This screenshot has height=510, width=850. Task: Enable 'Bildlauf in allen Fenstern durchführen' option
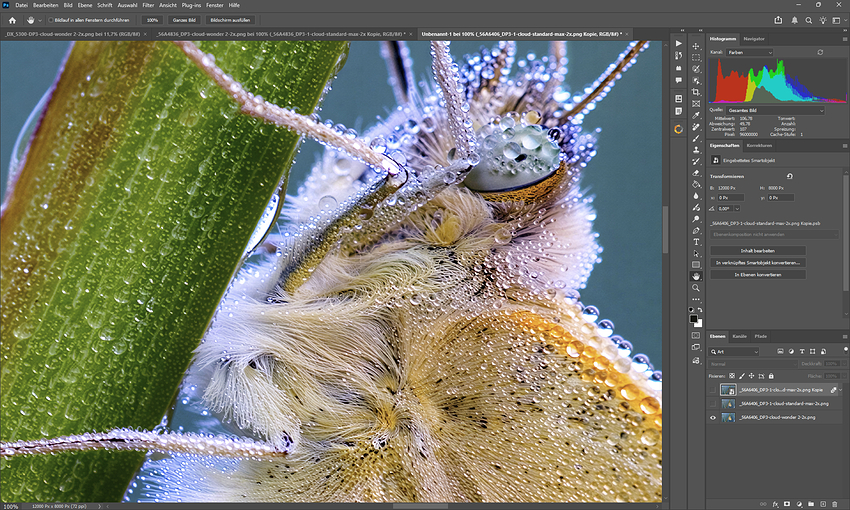(x=51, y=20)
